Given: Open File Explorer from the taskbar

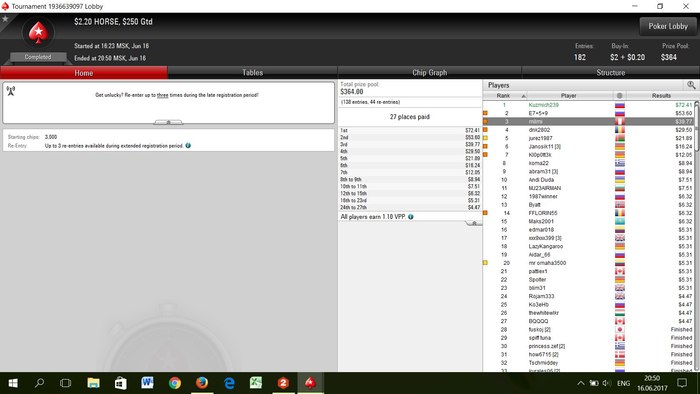Looking at the screenshot, I should pyautogui.click(x=93, y=383).
